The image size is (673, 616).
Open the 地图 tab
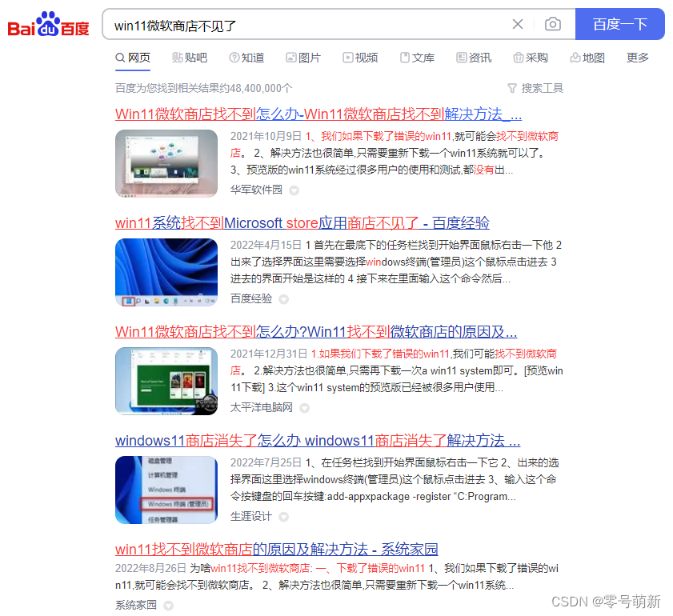pos(587,58)
